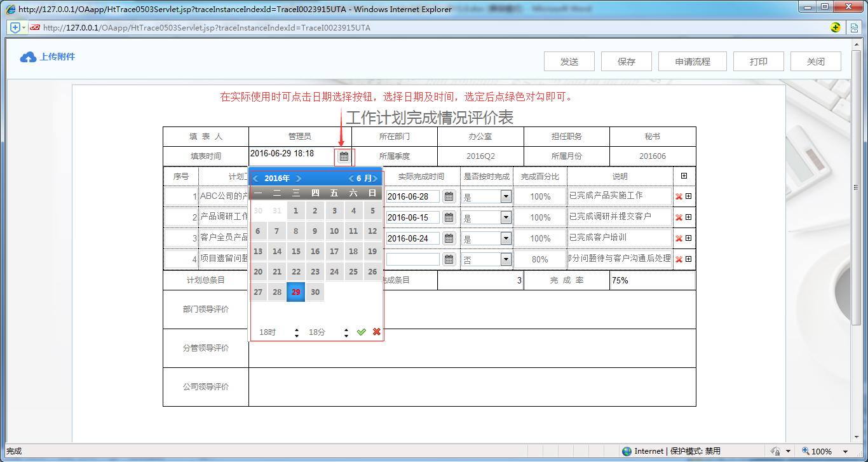The image size is (868, 462).
Task: Open the 是否按时完成 dropdown for row 1
Action: [505, 196]
